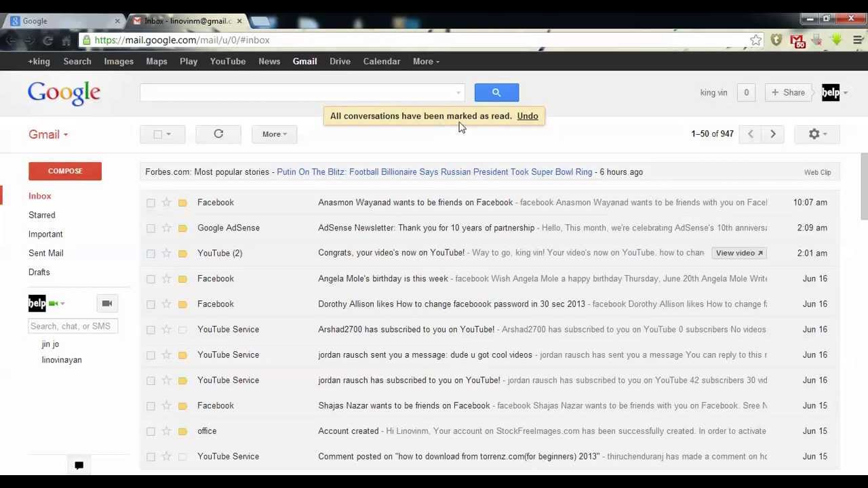Refresh the inbox with the reload icon
Screen dimensions: 868x488
(x=218, y=134)
